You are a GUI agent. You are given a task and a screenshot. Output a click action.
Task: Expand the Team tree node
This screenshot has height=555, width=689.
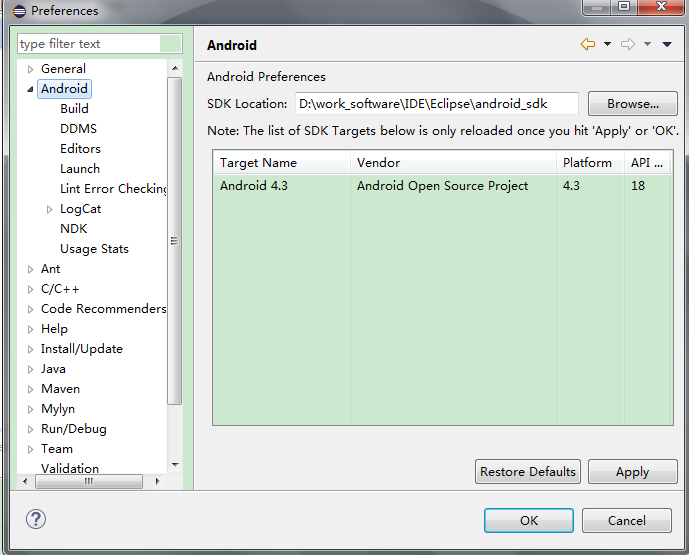click(x=30, y=449)
